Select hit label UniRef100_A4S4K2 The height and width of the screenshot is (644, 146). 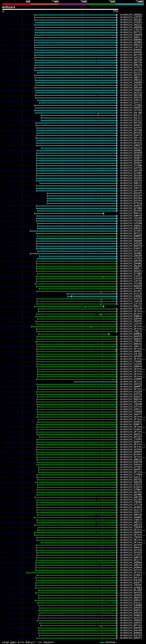coord(131,291)
